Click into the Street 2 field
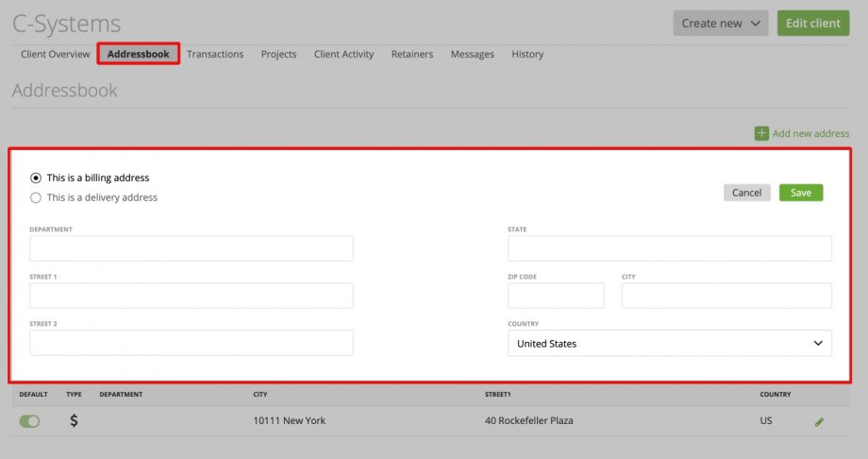The height and width of the screenshot is (459, 868). coord(191,343)
